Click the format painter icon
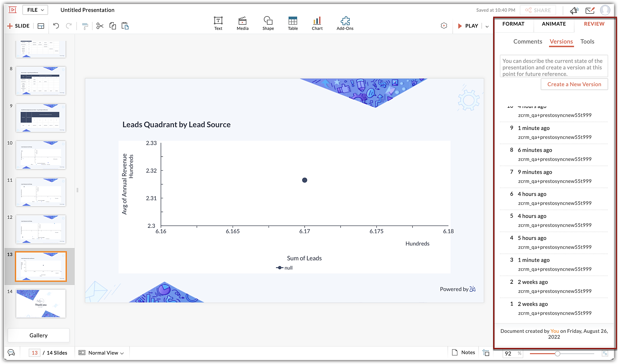 [85, 26]
